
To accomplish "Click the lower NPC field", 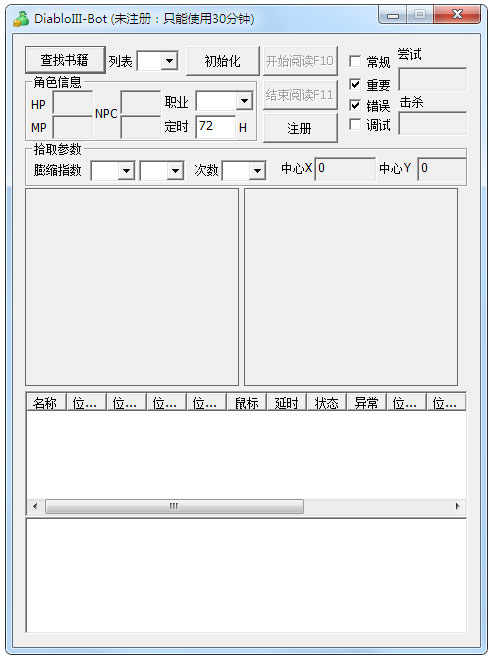I will point(140,127).
